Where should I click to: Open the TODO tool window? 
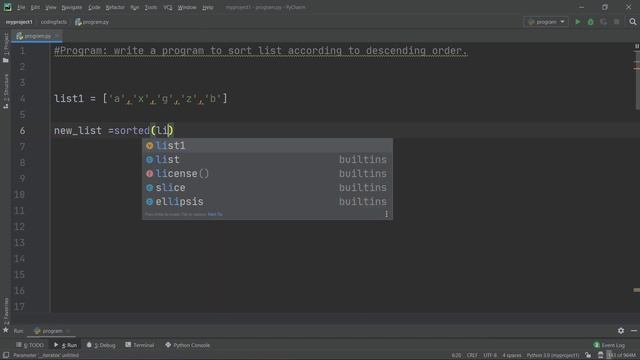30,345
